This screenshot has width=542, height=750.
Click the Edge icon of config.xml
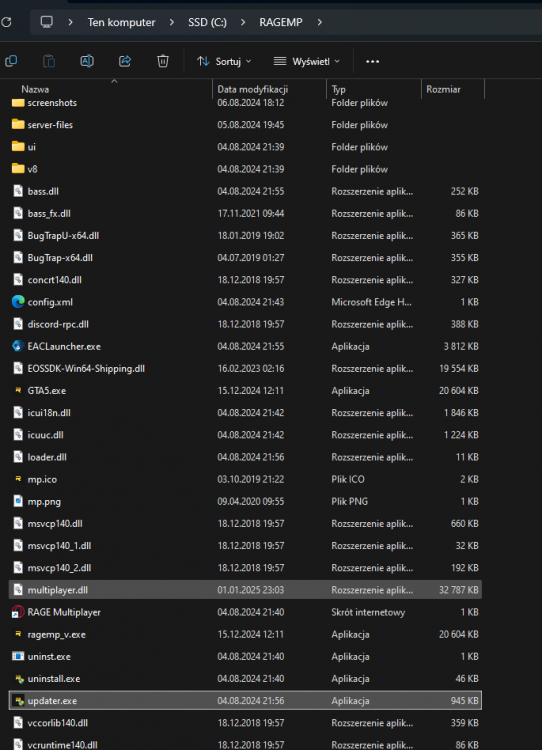click(18, 302)
